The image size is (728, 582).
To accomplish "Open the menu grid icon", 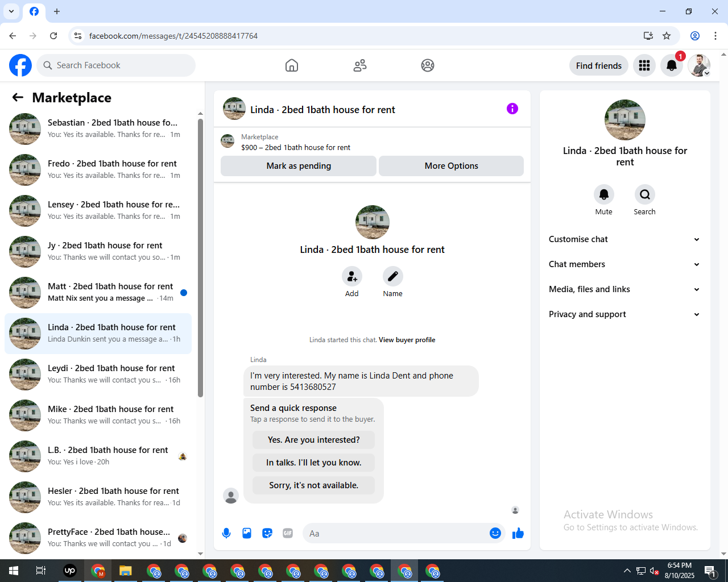I will [x=644, y=65].
